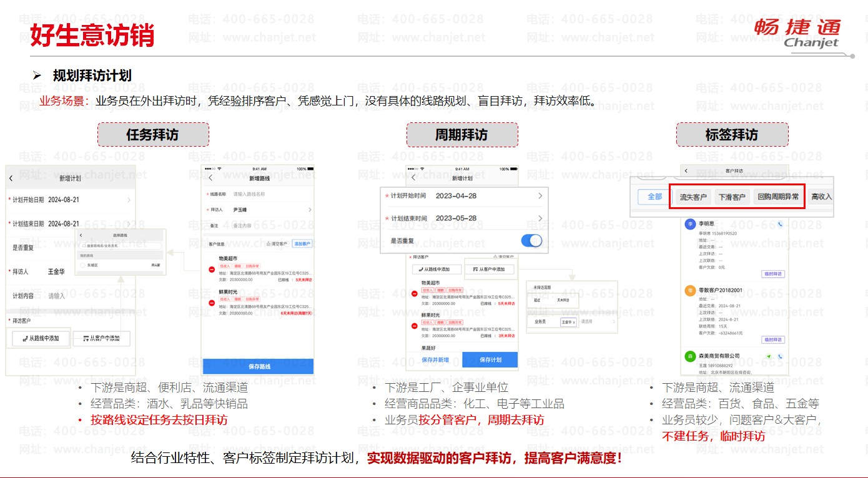The height and width of the screenshot is (478, 868).
Task: Click the red text 不建任务，临时拜访
Action: 713,436
